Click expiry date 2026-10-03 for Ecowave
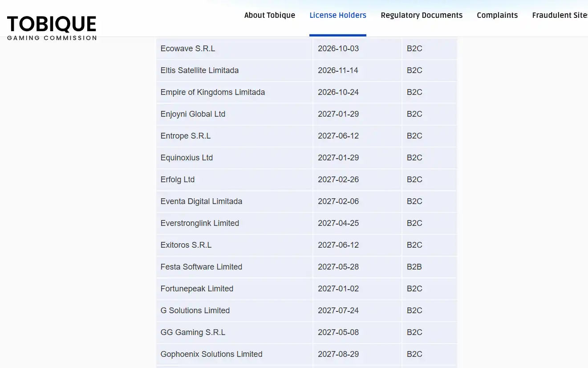 338,49
